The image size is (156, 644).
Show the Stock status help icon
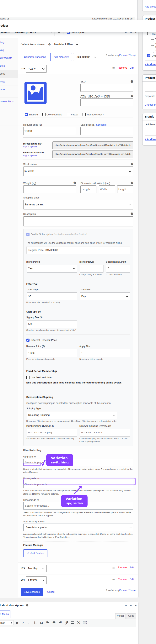click(x=132, y=164)
